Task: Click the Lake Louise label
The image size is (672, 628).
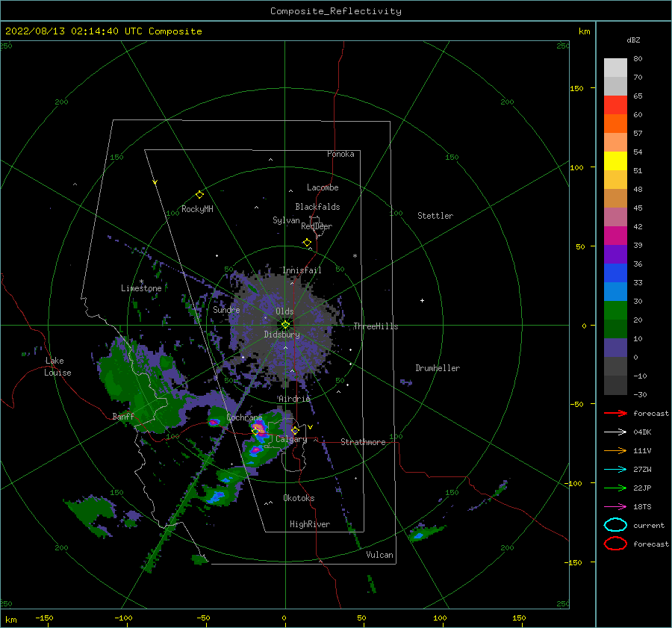Action: pos(57,367)
